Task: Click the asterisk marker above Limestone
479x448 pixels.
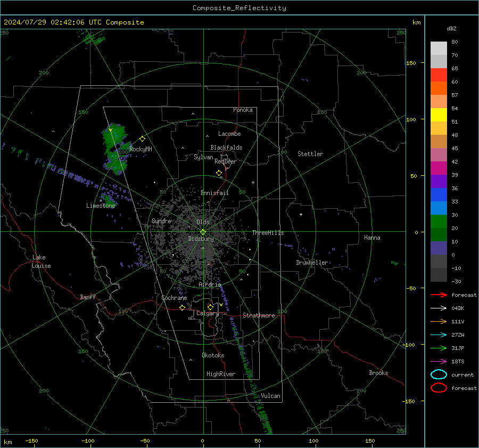Action: pos(101,201)
